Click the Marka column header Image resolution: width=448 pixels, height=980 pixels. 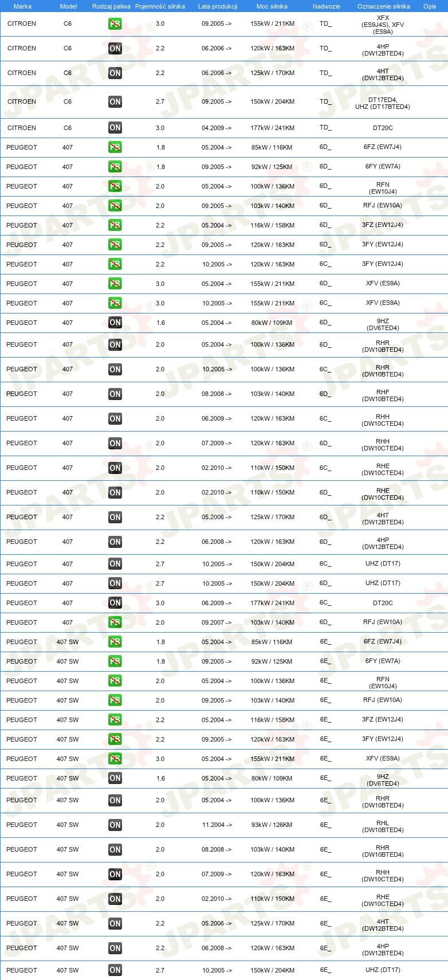[22, 6]
